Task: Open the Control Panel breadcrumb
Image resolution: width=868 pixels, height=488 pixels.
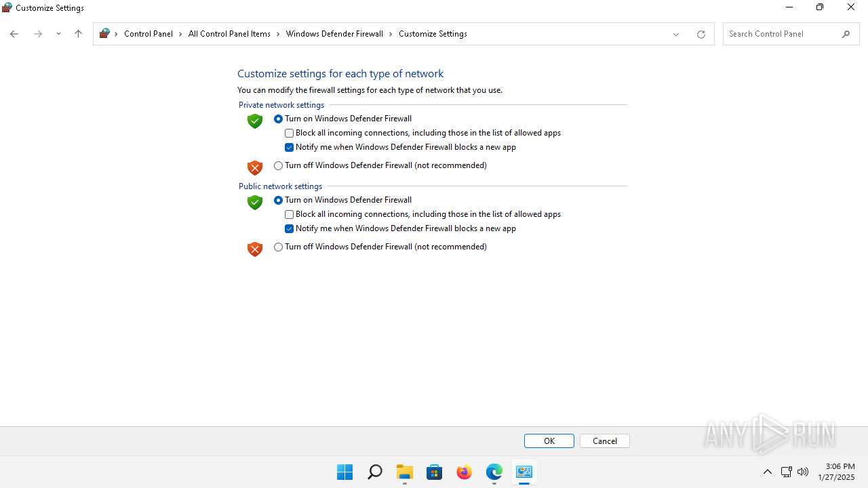Action: coord(149,34)
